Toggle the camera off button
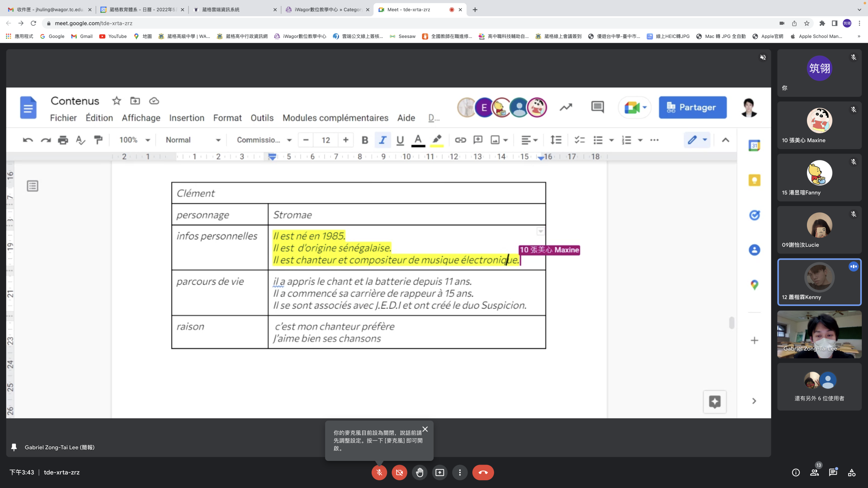 click(399, 472)
